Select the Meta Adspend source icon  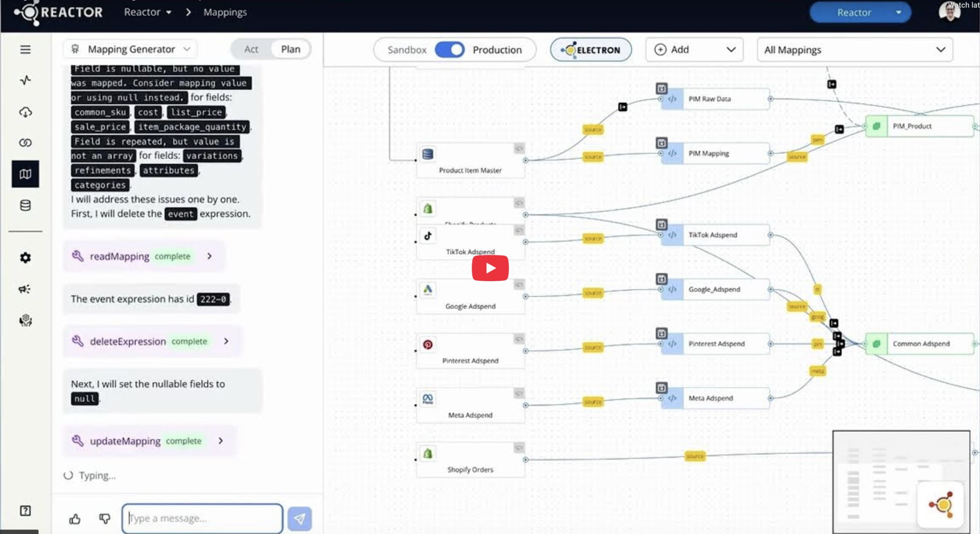428,399
